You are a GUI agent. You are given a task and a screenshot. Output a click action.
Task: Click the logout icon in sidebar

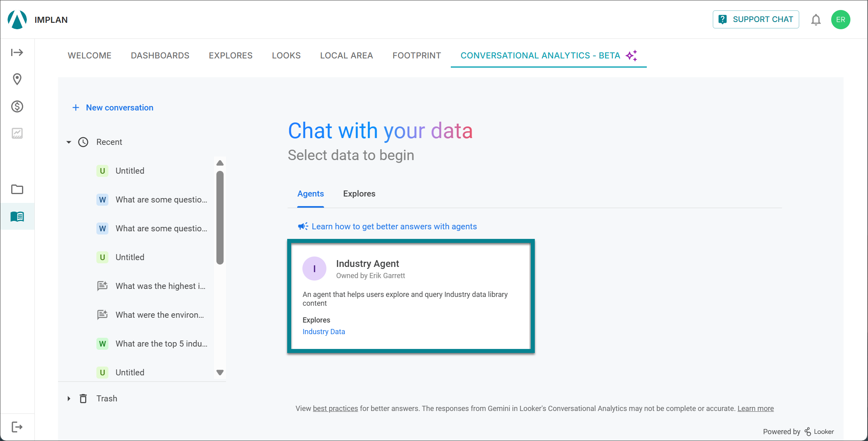[x=17, y=427]
